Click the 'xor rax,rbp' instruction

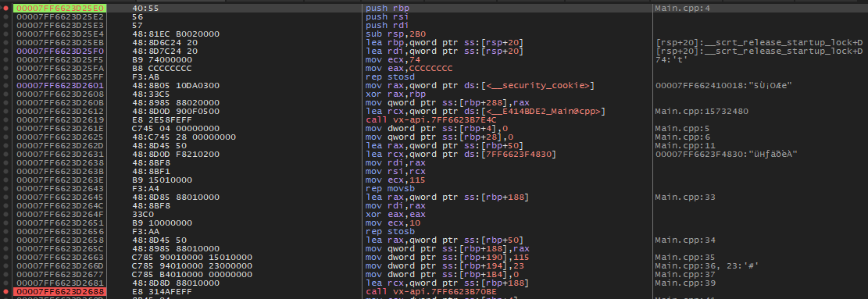pyautogui.click(x=394, y=94)
